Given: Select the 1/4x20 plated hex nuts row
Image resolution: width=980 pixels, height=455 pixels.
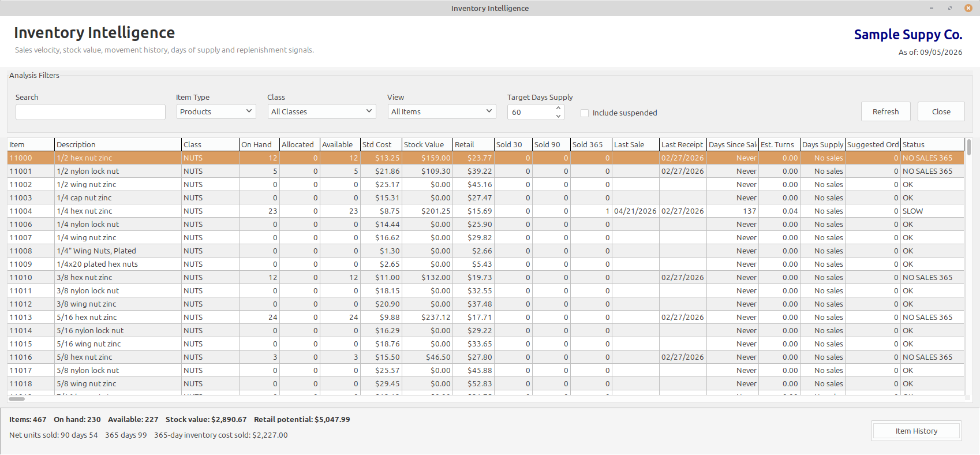Looking at the screenshot, I should 485,264.
